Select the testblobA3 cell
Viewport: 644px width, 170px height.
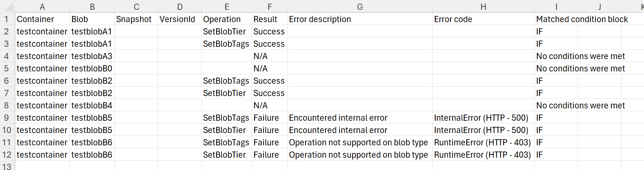tap(92, 56)
